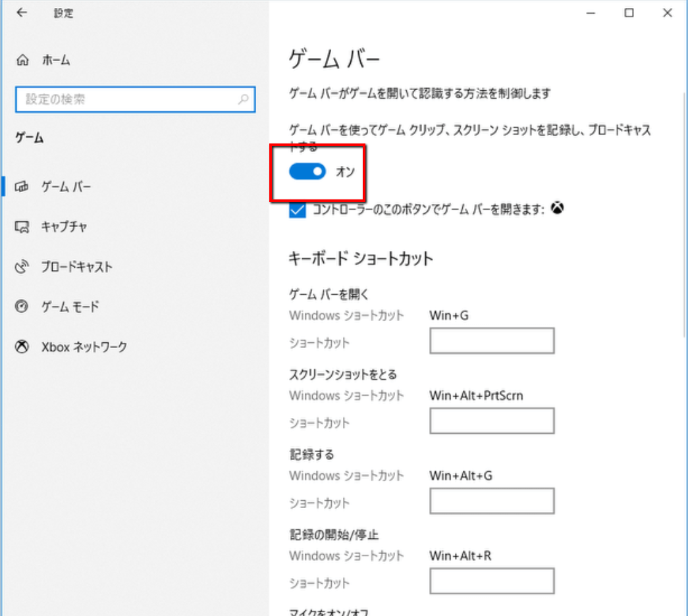Click the Xbox controller button glyph next to the checkbox
The width and height of the screenshot is (688, 616).
pyautogui.click(x=558, y=208)
